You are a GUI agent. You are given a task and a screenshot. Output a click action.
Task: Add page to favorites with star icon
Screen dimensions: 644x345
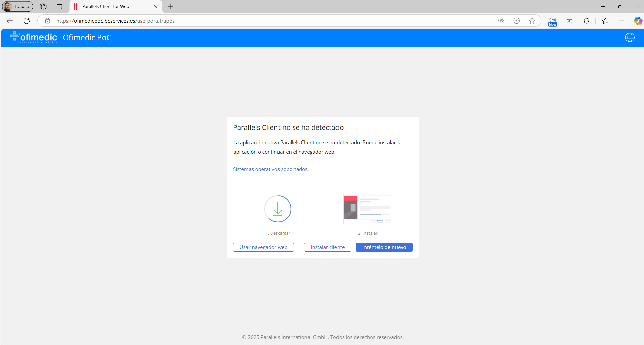tap(532, 21)
